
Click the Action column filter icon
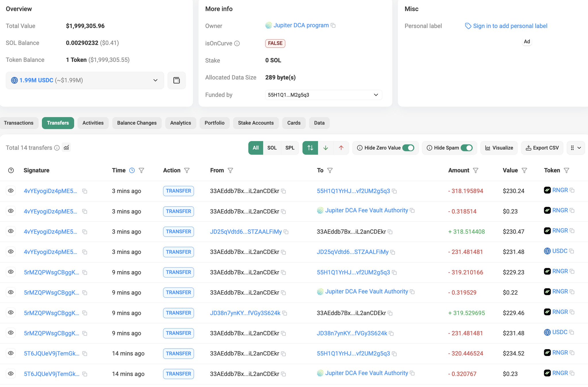tap(187, 170)
